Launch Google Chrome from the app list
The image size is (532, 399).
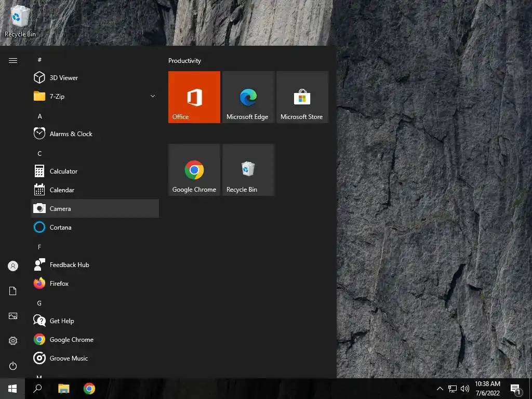[x=95, y=339]
